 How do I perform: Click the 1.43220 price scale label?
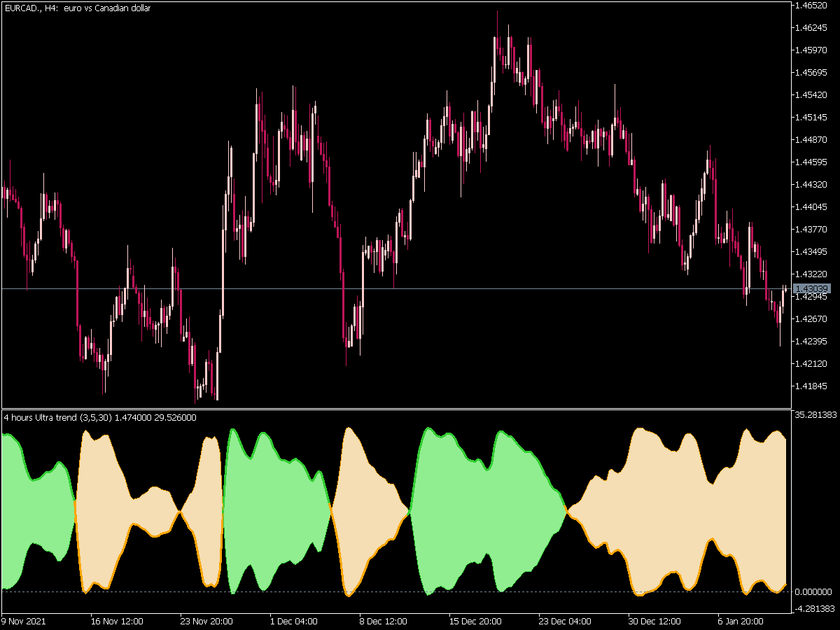[812, 274]
